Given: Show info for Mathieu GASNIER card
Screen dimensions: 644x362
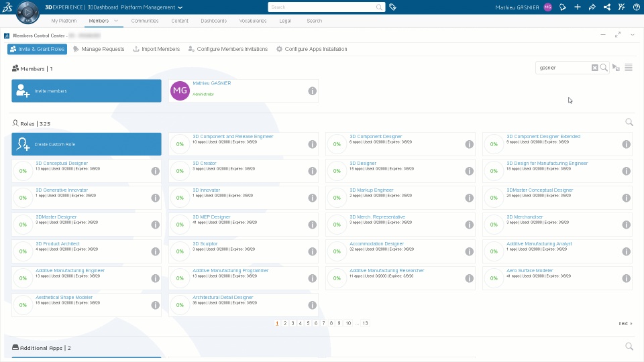Looking at the screenshot, I should [x=312, y=91].
